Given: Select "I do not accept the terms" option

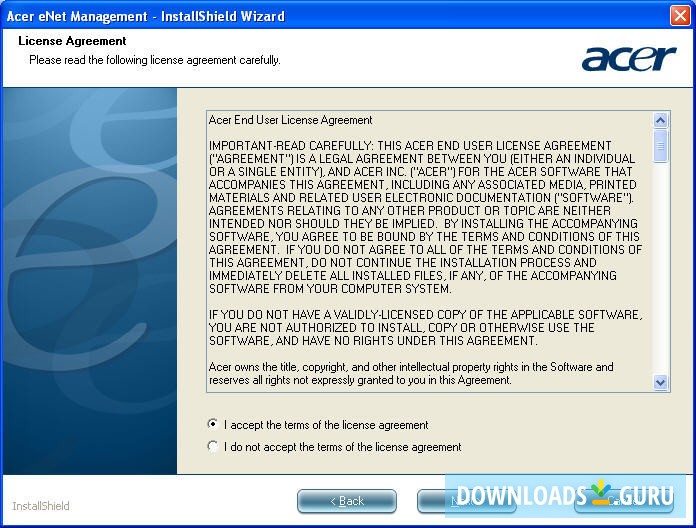Looking at the screenshot, I should point(213,446).
